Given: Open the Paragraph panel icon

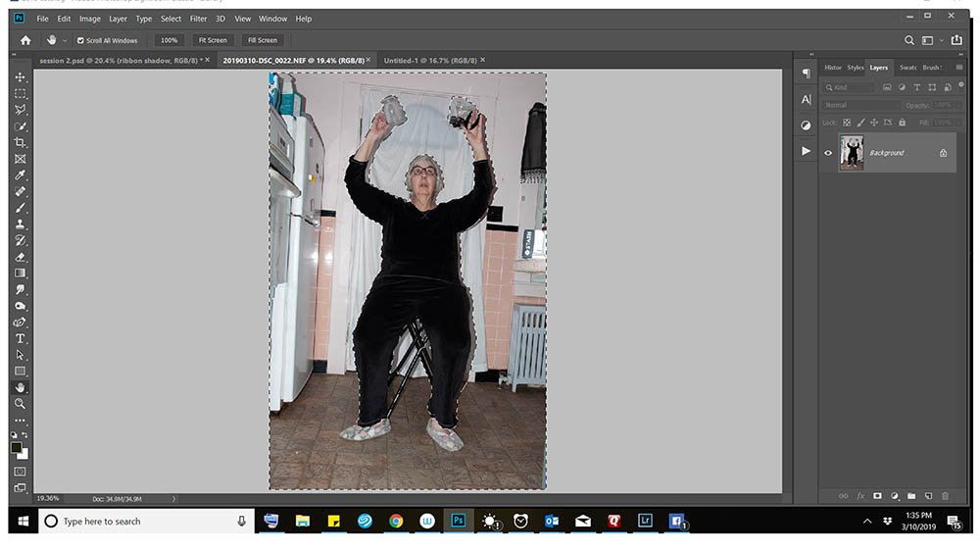Looking at the screenshot, I should 807,74.
